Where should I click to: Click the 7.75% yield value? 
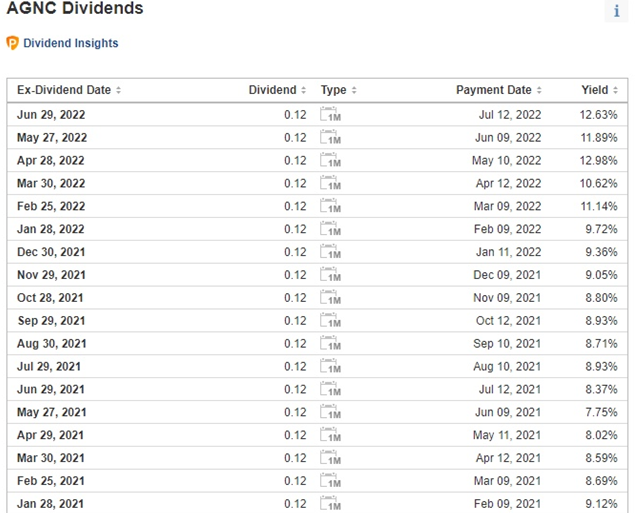[601, 412]
